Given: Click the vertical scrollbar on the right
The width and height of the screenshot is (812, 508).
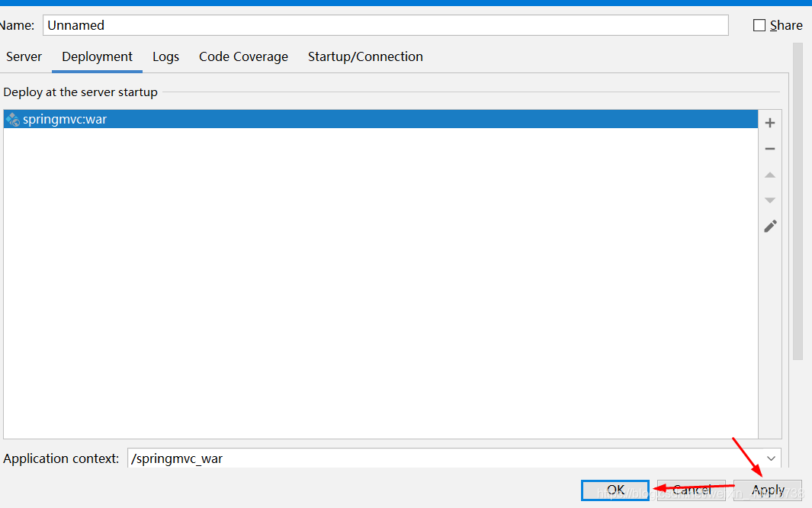Looking at the screenshot, I should click(798, 201).
